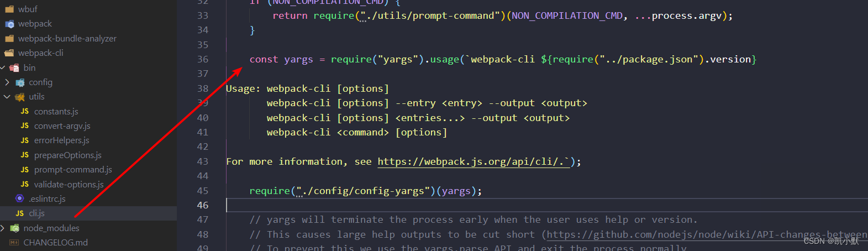Expand the node_modules folder chevron
This screenshot has width=868, height=251.
point(3,228)
